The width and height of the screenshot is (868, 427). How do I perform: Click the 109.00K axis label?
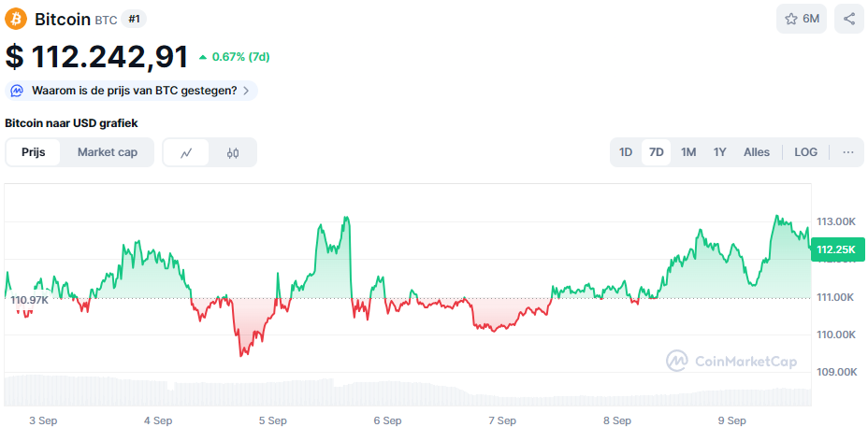coord(836,372)
